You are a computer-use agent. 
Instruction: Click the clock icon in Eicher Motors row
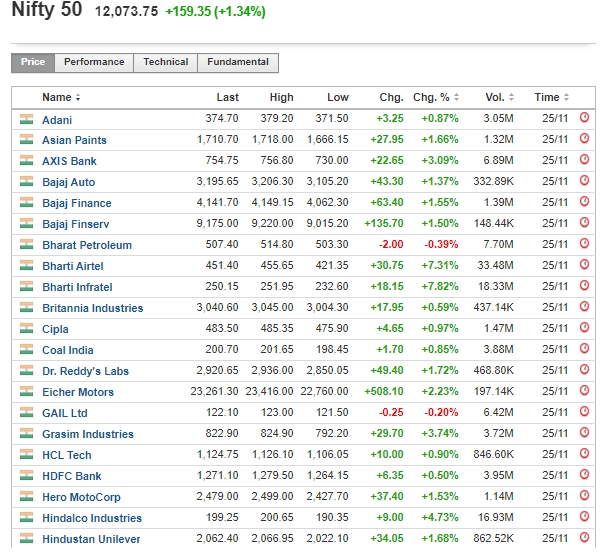pos(585,392)
